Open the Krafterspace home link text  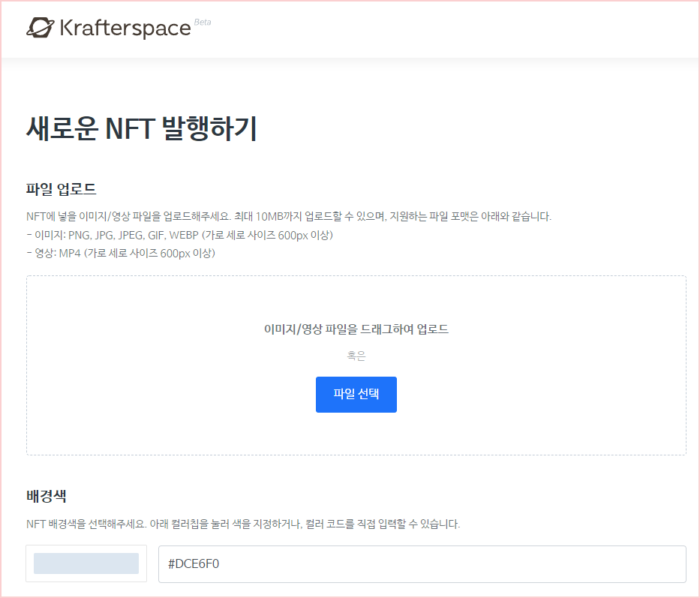coord(125,28)
